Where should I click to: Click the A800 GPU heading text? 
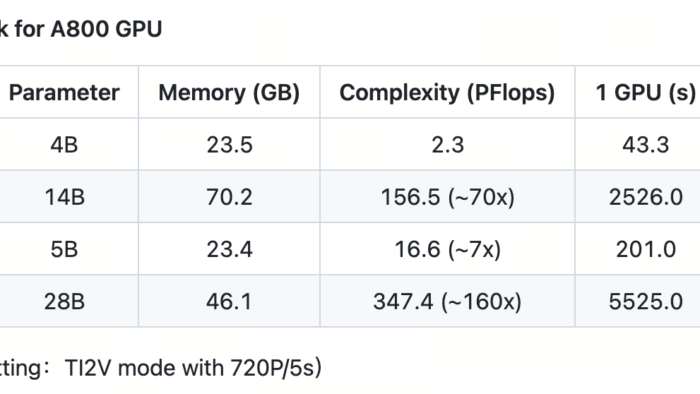pos(106,29)
